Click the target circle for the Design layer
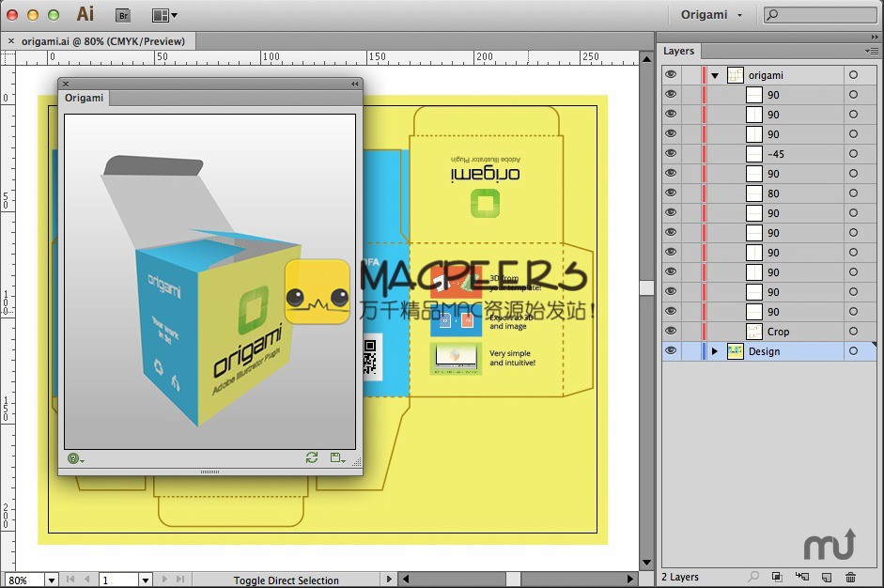Image resolution: width=884 pixels, height=588 pixels. pos(853,351)
